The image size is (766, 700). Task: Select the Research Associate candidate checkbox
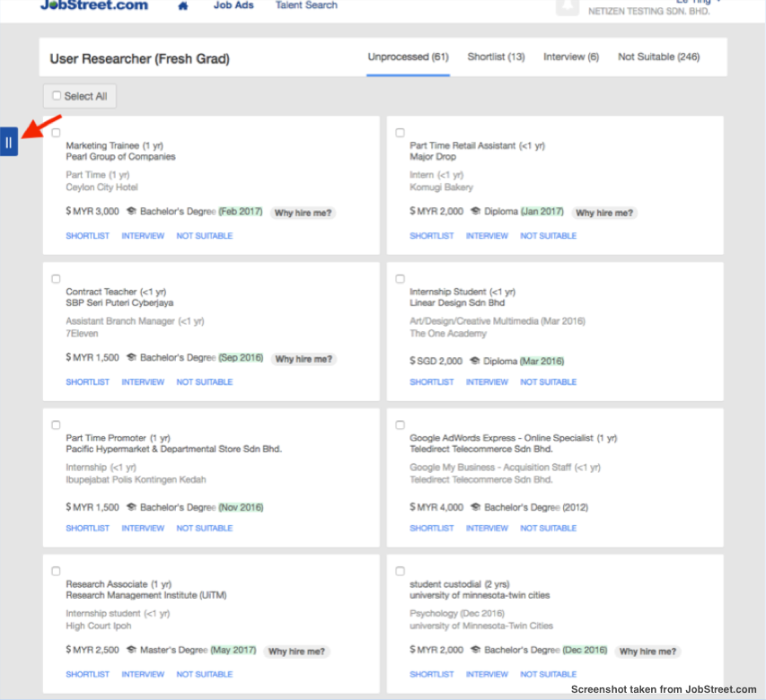pyautogui.click(x=56, y=570)
